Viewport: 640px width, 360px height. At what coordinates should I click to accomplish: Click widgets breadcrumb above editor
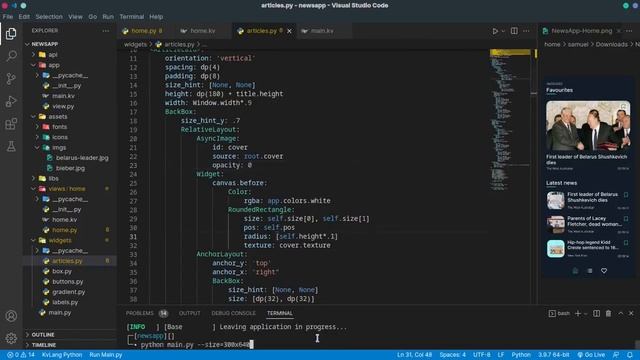point(135,44)
